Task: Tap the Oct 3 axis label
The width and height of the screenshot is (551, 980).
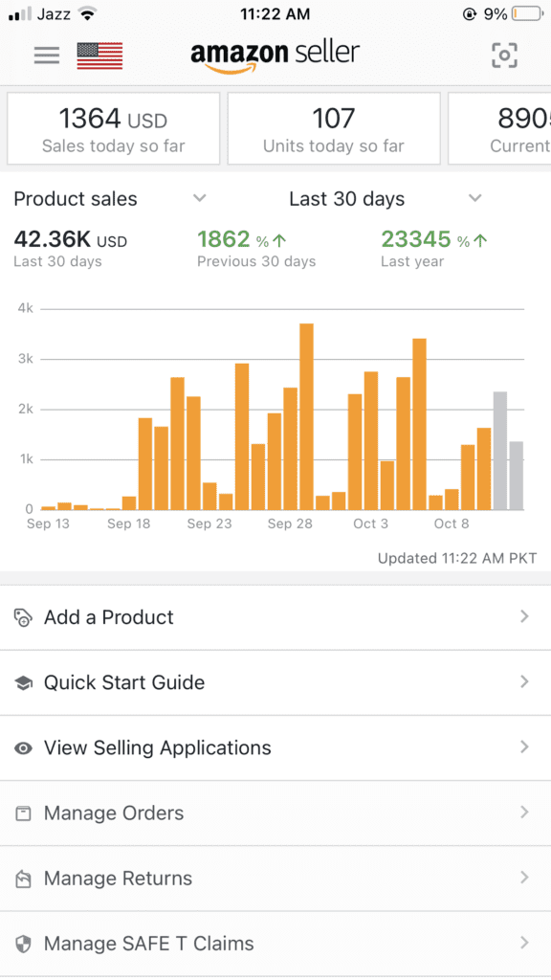Action: pos(370,523)
